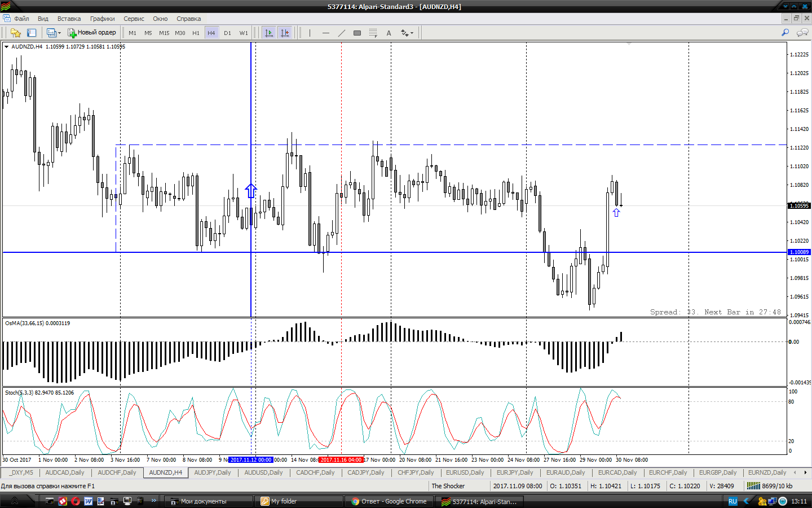Switch to the _DXY,M5 chart tab
The height and width of the screenshot is (508, 812).
pyautogui.click(x=21, y=473)
